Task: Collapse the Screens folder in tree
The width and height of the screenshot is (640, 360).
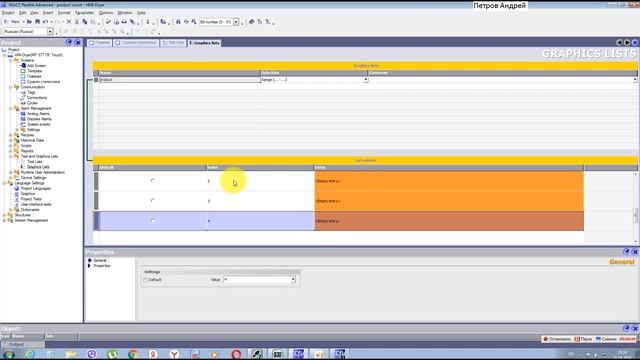Action: (x=11, y=60)
